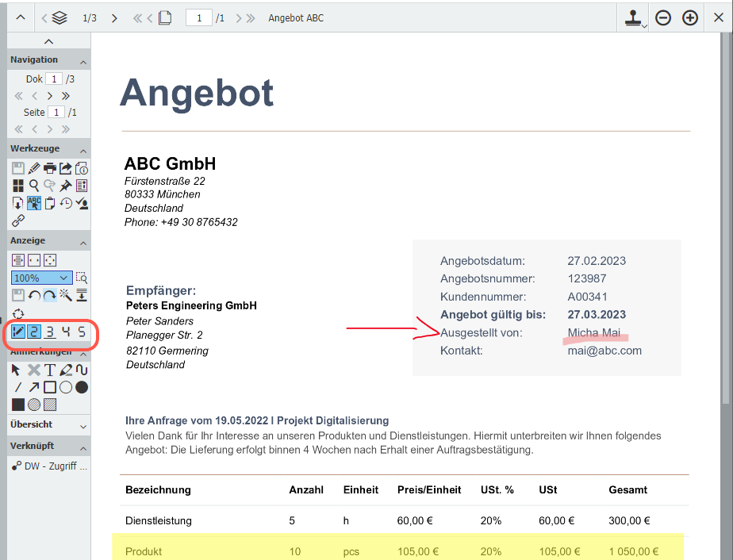This screenshot has width=733, height=560.
Task: Select the arrow annotation tool
Action: (x=35, y=386)
